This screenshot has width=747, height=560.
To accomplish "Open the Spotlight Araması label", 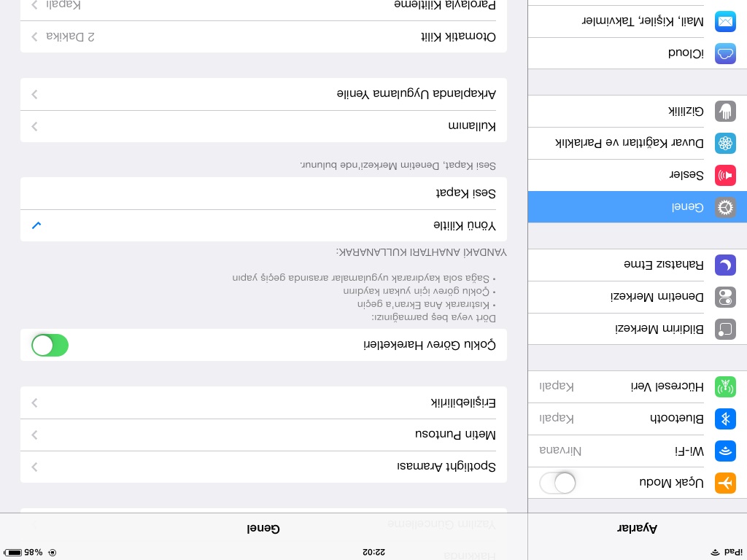I will point(446,467).
